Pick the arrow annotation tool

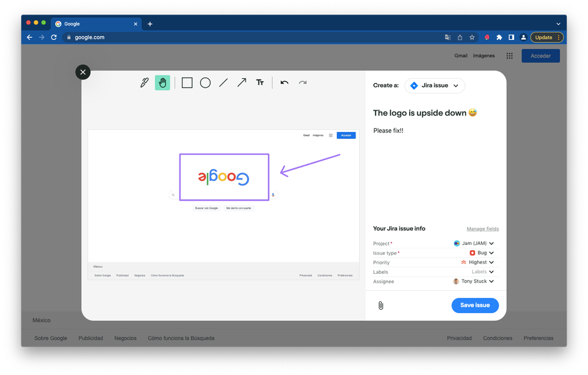(242, 82)
